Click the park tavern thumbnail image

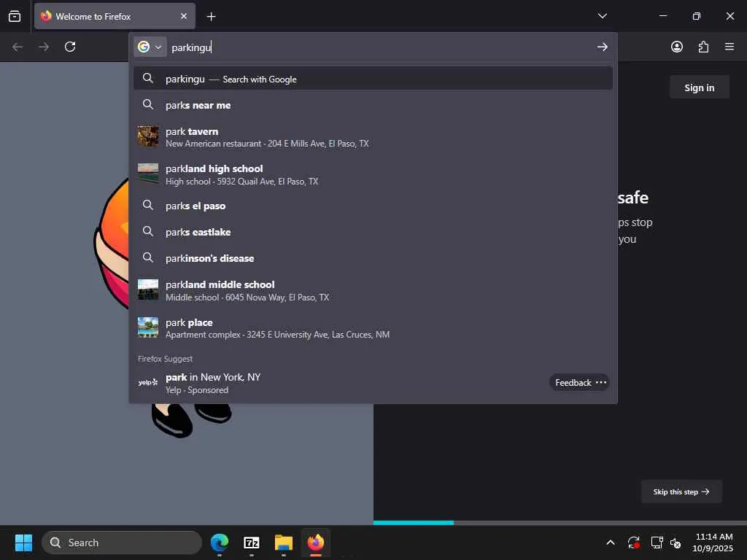click(147, 136)
